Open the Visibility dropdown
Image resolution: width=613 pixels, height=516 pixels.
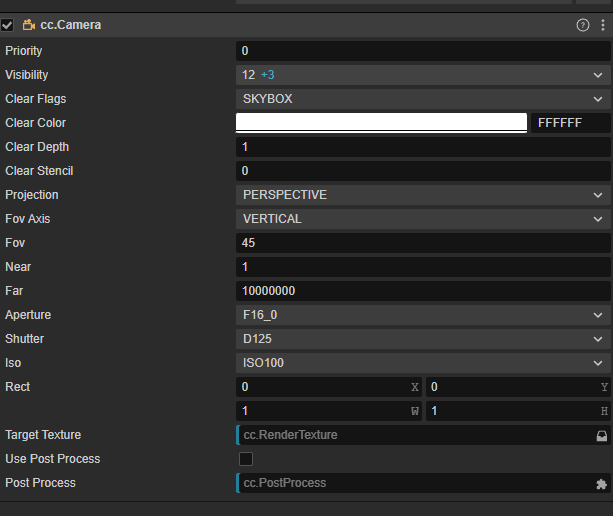pos(423,75)
